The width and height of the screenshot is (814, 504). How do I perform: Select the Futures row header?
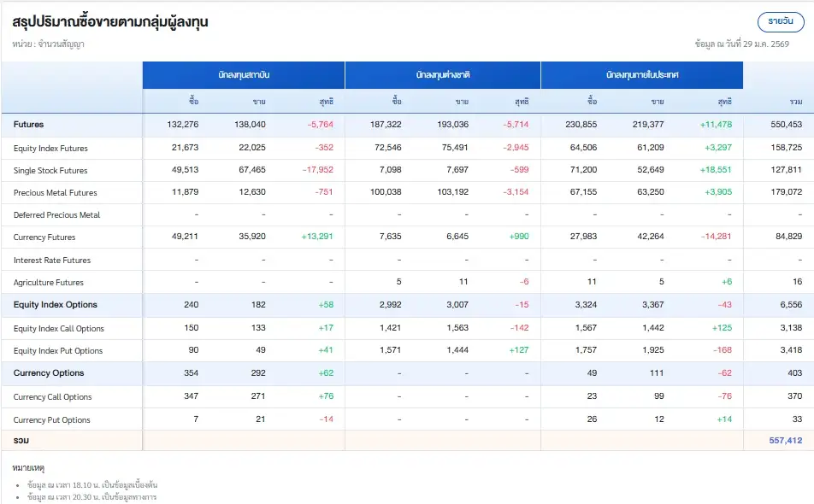pos(31,125)
